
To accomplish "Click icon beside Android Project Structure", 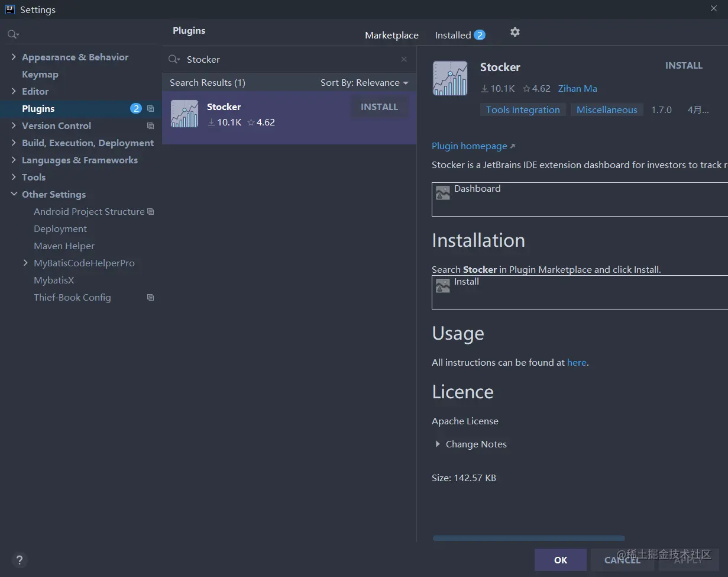I will coord(150,212).
